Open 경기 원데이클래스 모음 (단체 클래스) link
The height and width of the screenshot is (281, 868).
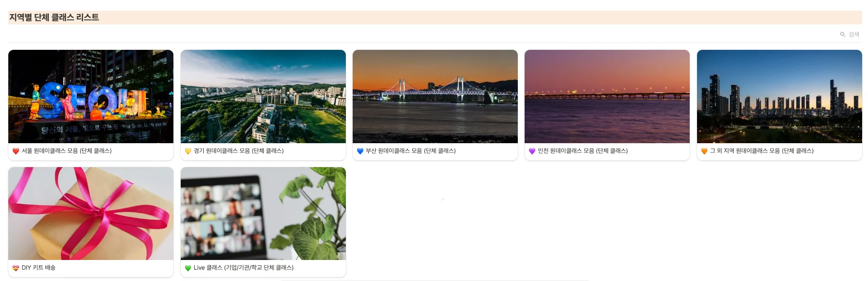(x=239, y=151)
